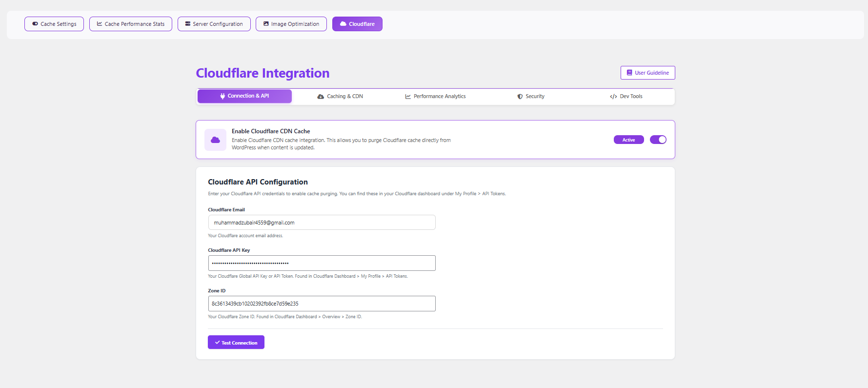The height and width of the screenshot is (388, 868).
Task: Click into the Cloudflare API Key field
Action: (x=322, y=263)
